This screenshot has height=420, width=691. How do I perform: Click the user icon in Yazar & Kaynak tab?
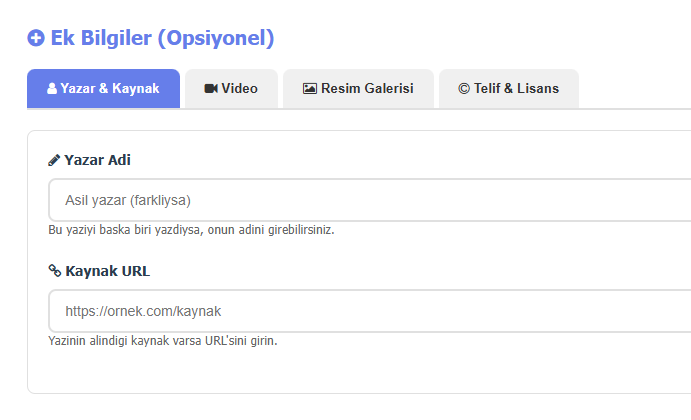(52, 89)
